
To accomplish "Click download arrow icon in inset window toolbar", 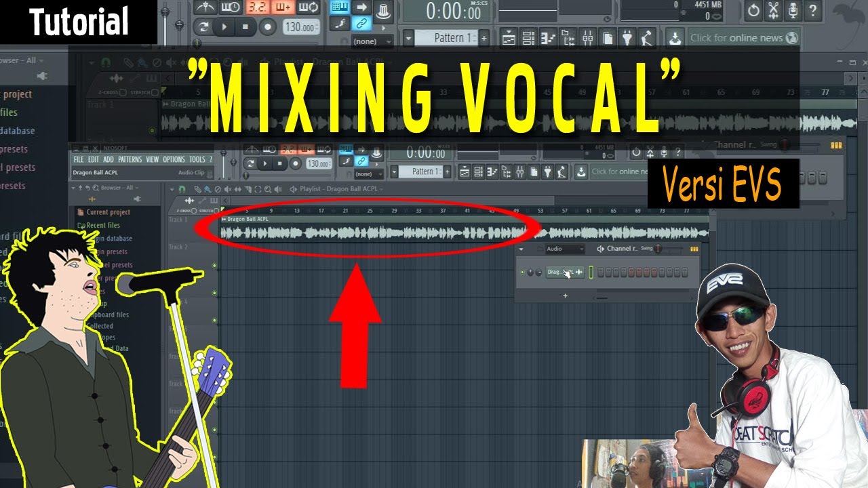I will pyautogui.click(x=581, y=171).
